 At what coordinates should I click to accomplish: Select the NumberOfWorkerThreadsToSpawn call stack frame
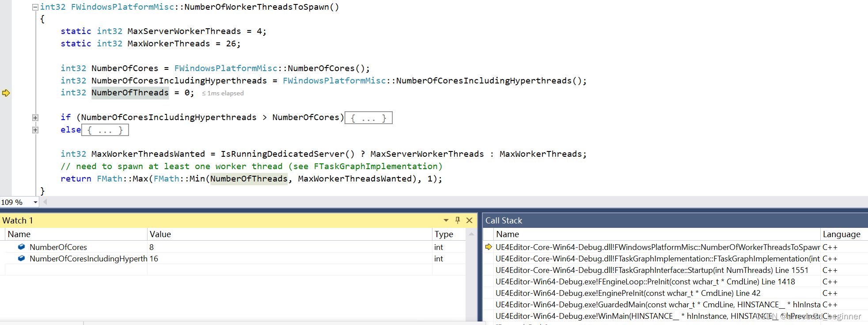tap(676, 247)
